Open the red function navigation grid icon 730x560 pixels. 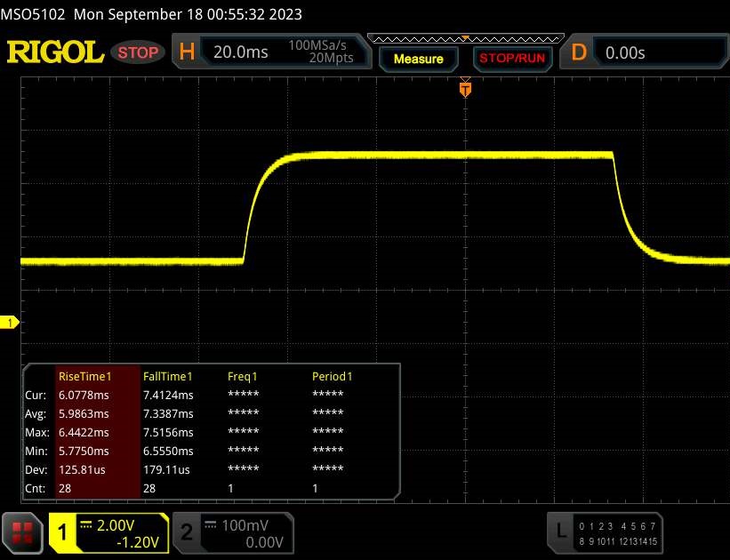(22, 533)
